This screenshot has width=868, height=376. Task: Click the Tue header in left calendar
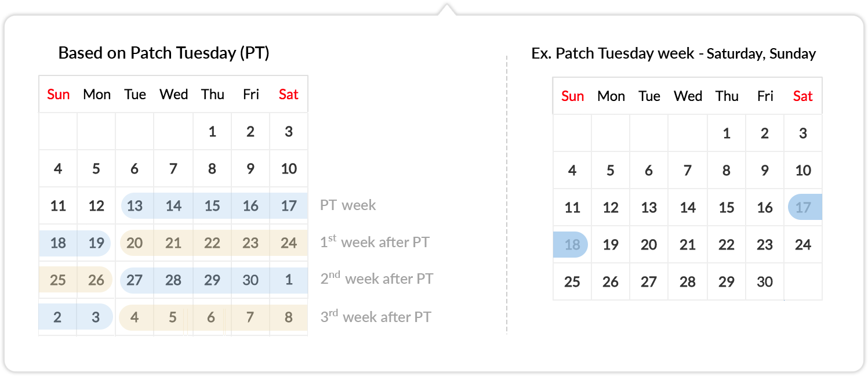point(135,94)
